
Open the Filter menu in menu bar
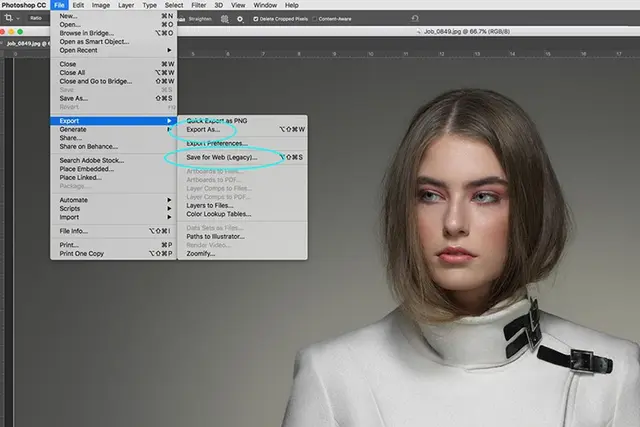click(199, 5)
